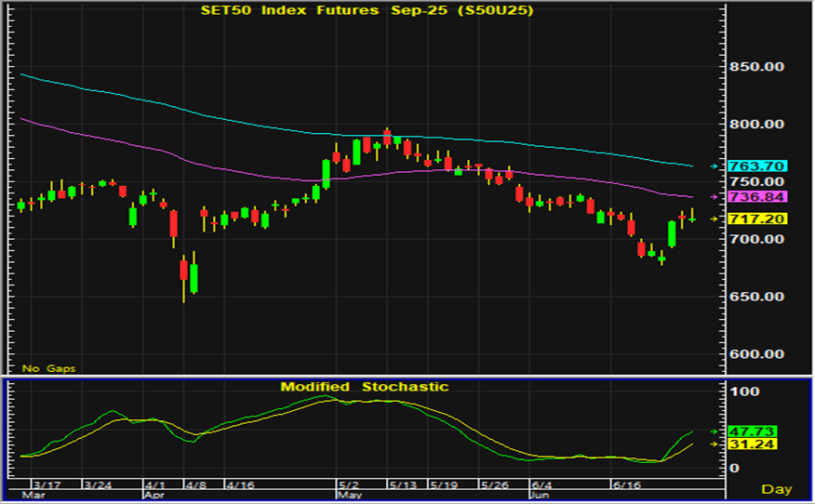The height and width of the screenshot is (504, 815).
Task: Click the cyan arrow marker beside 763.70
Action: (x=715, y=166)
